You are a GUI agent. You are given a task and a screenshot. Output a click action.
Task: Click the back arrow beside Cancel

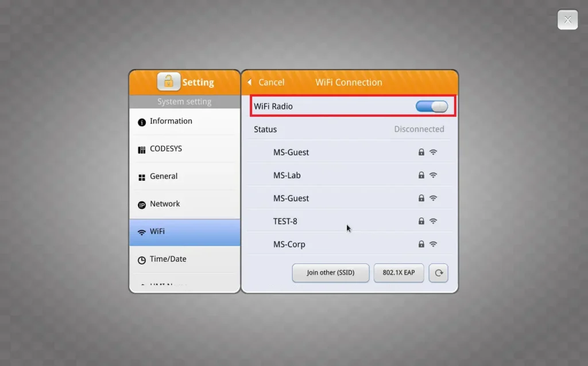(x=249, y=82)
